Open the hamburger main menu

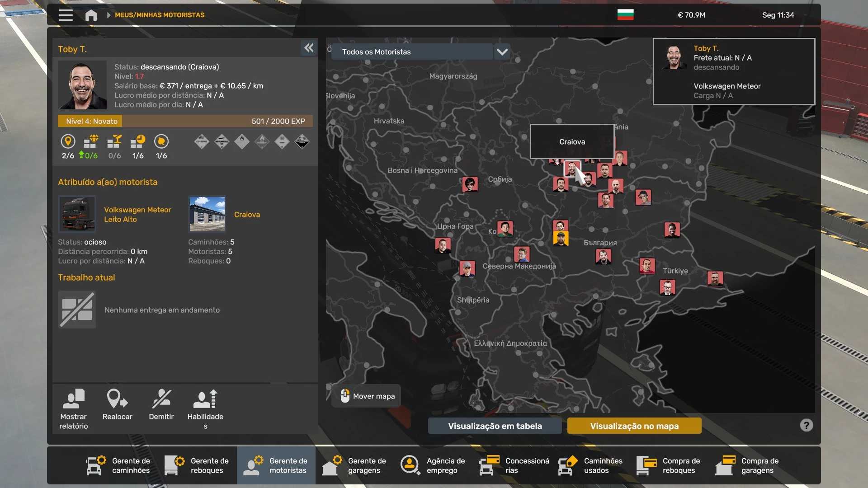point(66,15)
